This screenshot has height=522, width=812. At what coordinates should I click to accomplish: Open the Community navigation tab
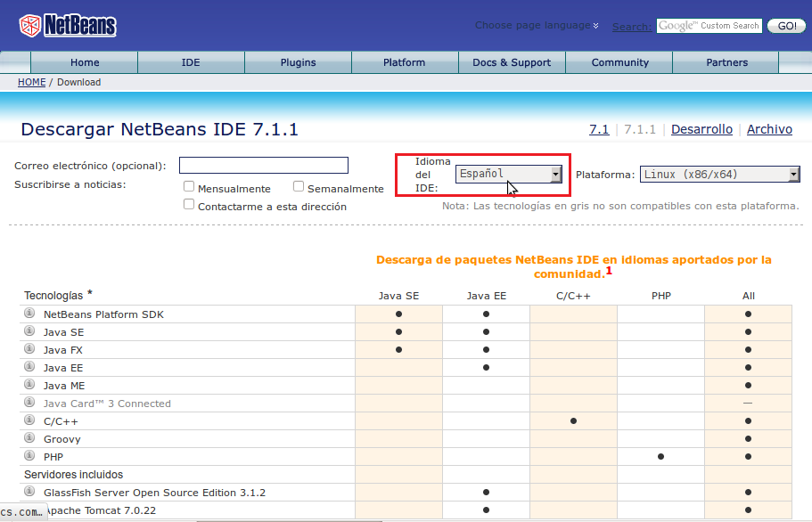(x=619, y=62)
